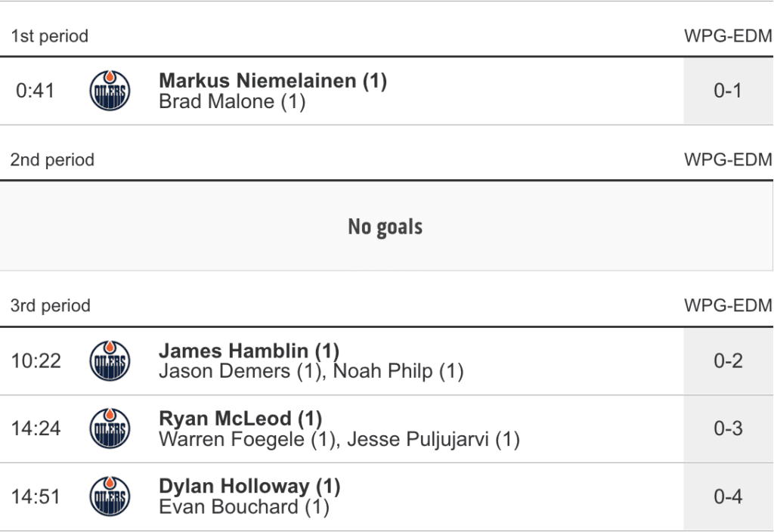
Task: Click the Oilers logo beside the 10:22 goal
Action: [110, 361]
